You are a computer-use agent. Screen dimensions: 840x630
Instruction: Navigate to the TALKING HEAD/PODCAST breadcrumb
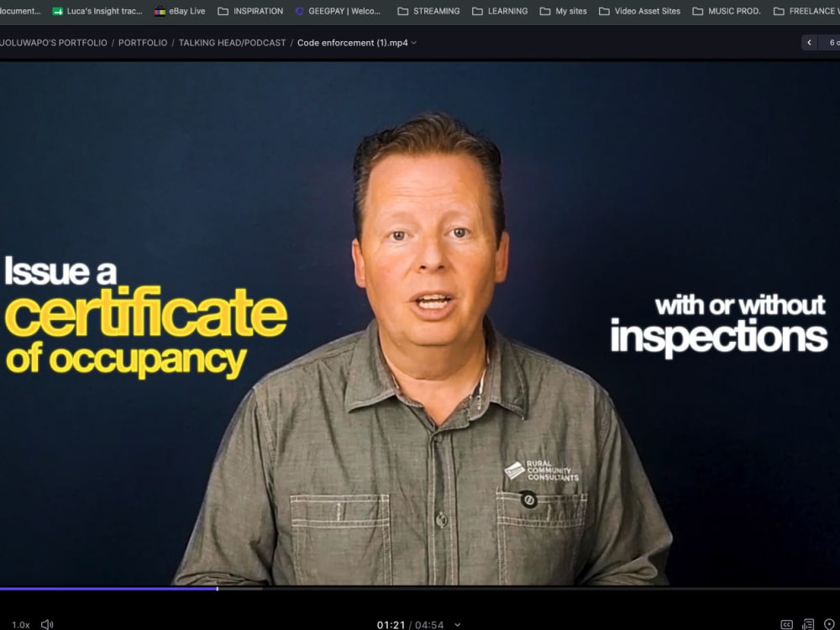(x=232, y=43)
